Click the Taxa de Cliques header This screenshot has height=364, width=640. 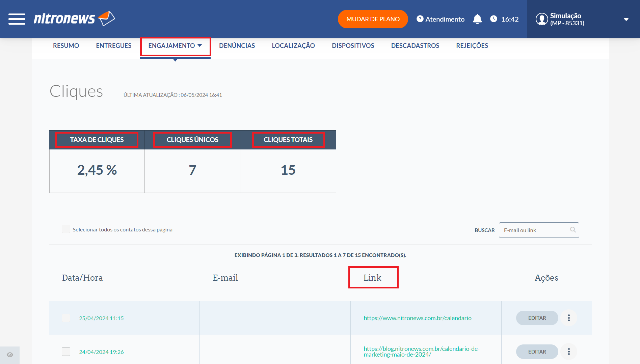[97, 140]
